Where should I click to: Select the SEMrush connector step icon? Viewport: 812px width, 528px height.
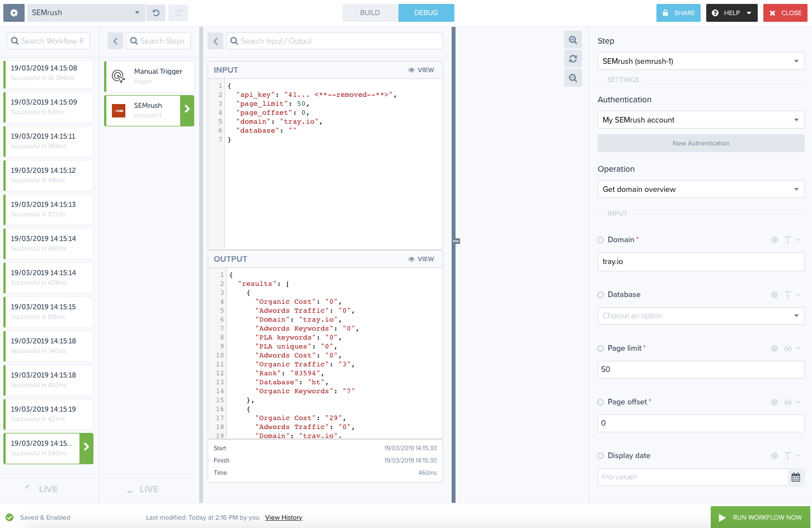(x=118, y=110)
